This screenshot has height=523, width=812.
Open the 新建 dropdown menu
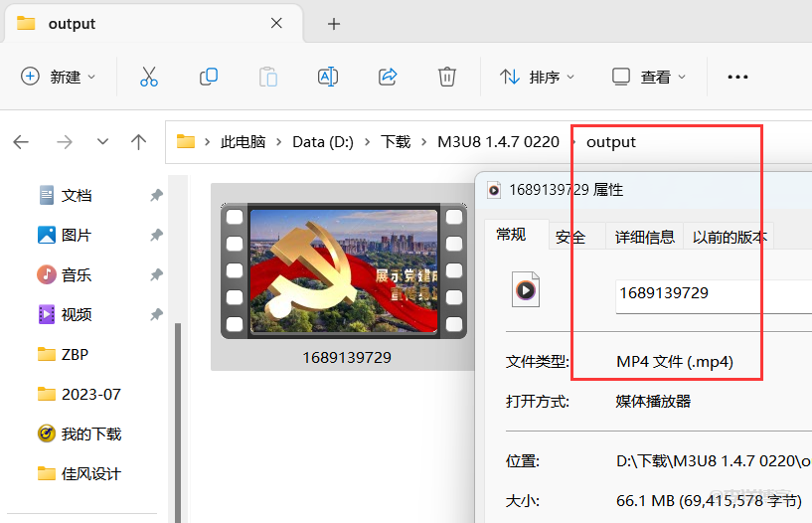tap(60, 77)
